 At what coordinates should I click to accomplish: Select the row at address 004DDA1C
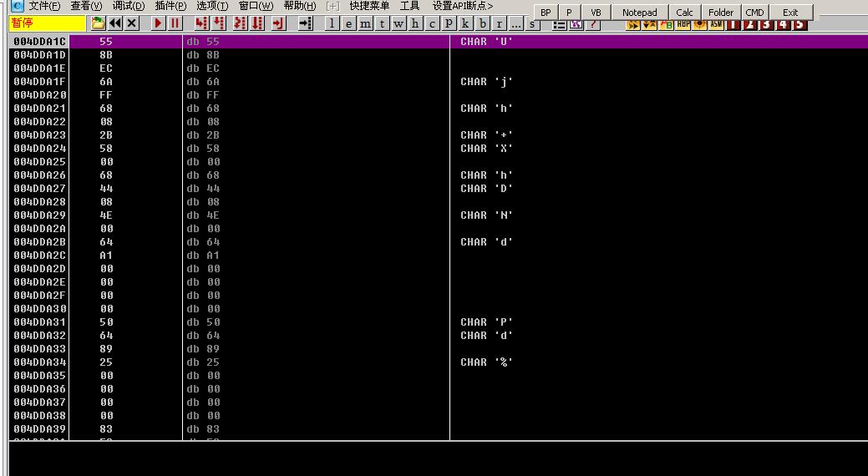[439, 42]
